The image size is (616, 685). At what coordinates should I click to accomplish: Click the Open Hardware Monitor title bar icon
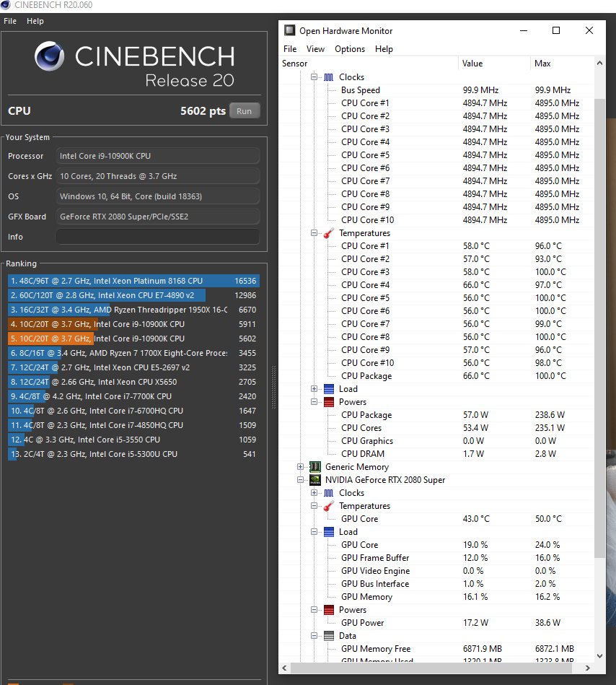click(x=289, y=30)
